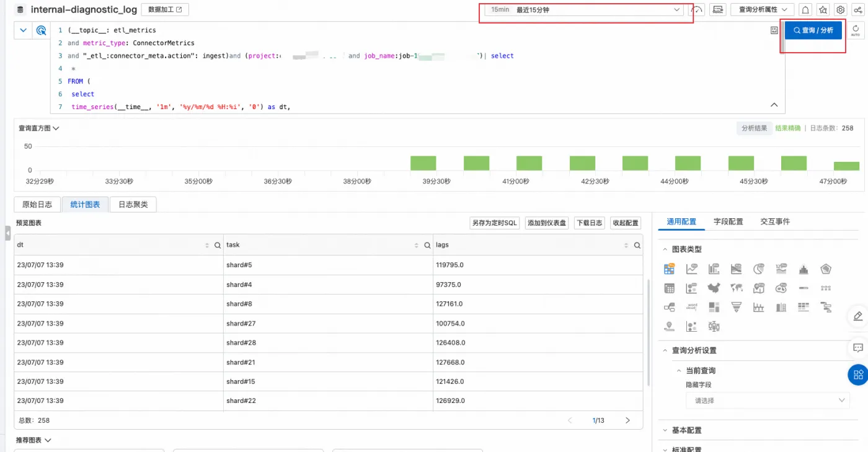
Task: Open the 隐藏字段 请选择 dropdown
Action: 768,401
